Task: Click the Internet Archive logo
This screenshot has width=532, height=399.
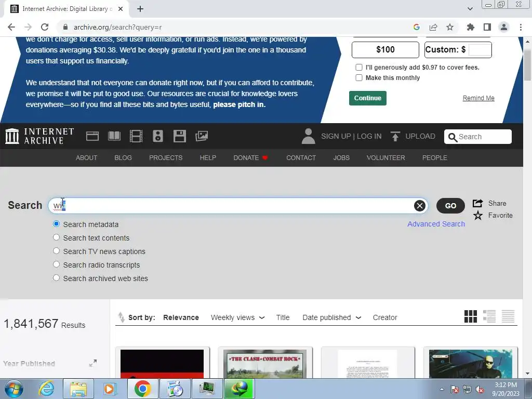Action: (x=39, y=137)
